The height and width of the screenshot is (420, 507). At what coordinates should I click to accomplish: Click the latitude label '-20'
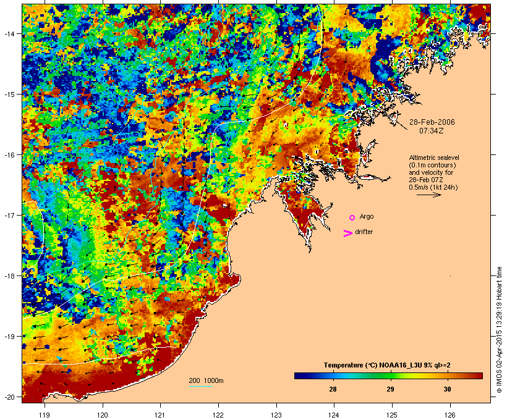click(x=9, y=397)
